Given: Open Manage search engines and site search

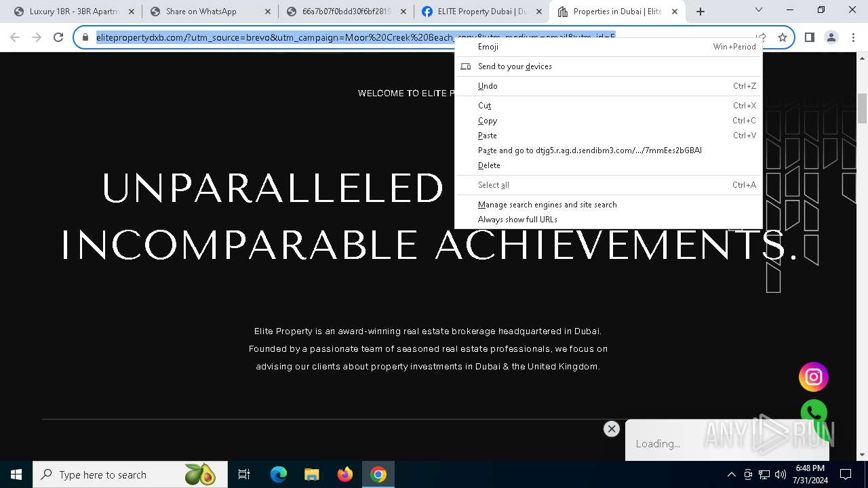Looking at the screenshot, I should [x=608, y=205].
